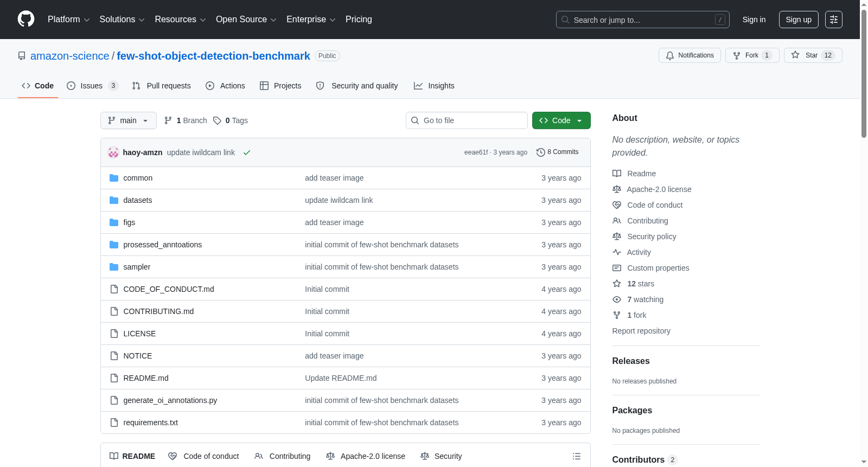Switch to the Pull requests tab

coord(162,86)
